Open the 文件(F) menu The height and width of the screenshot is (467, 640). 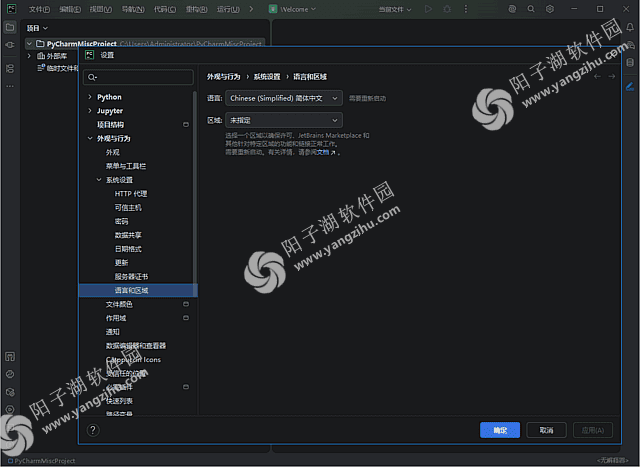click(x=39, y=9)
